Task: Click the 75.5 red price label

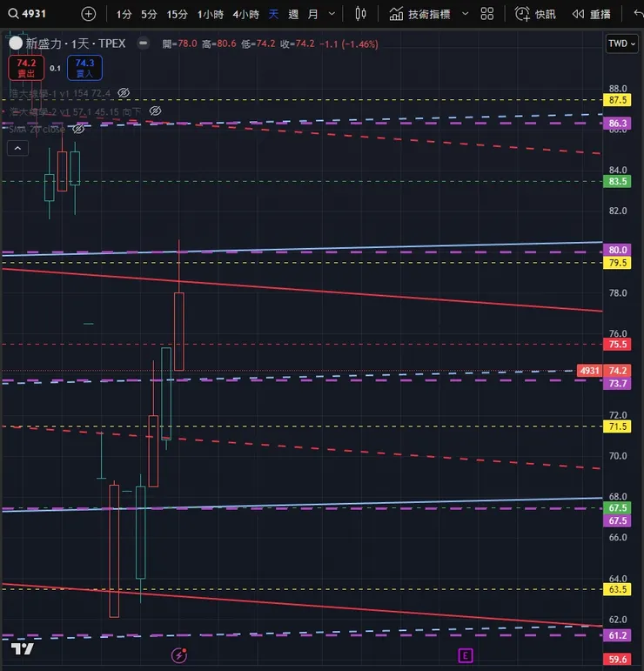Action: click(x=617, y=344)
